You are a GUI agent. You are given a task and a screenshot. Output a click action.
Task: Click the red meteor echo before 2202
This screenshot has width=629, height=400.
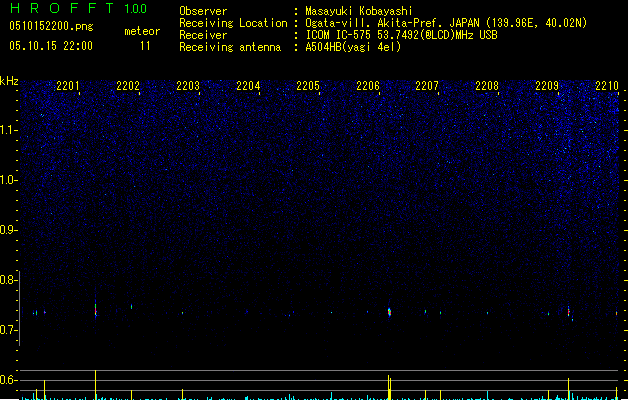pyautogui.click(x=95, y=310)
